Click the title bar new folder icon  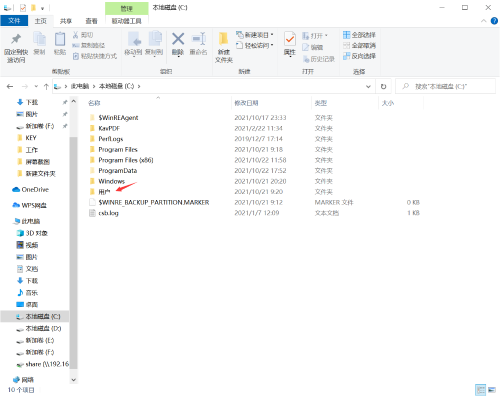tap(33, 8)
